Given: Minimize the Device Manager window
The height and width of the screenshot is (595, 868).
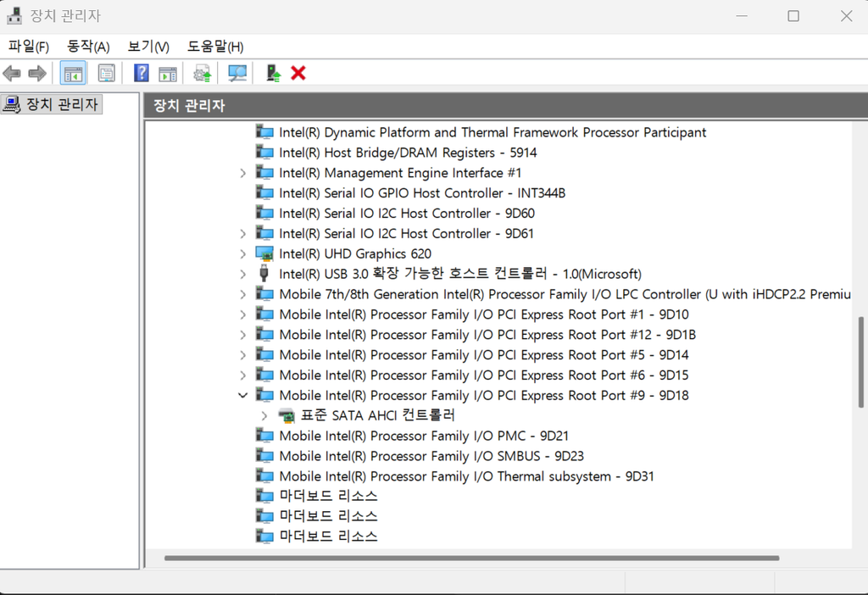Looking at the screenshot, I should coord(742,15).
